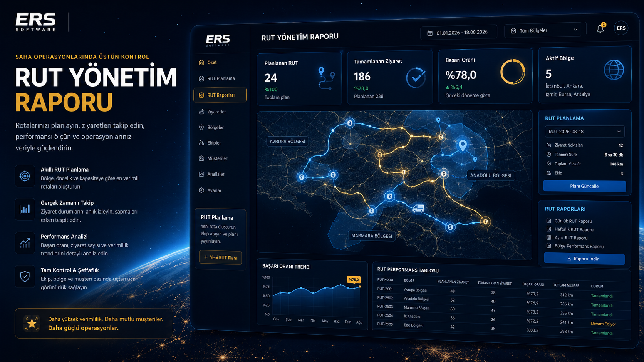
Task: Click the %83,3 success rate value
Action: pyautogui.click(x=533, y=330)
